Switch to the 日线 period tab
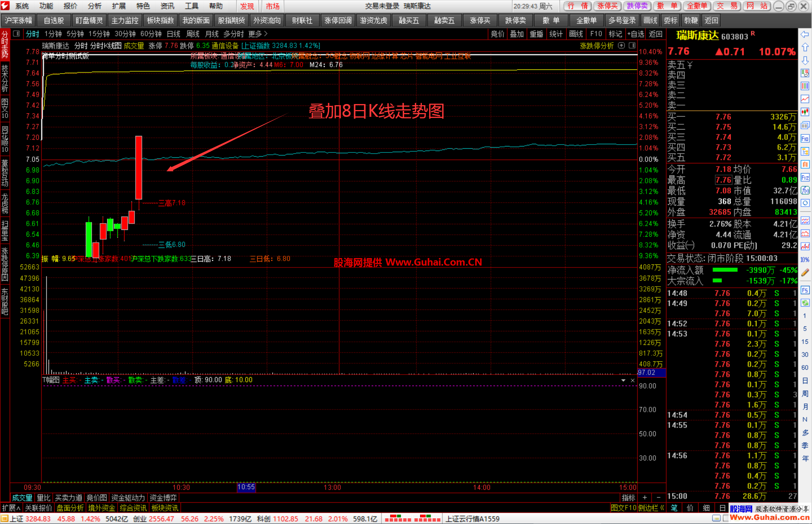The height and width of the screenshot is (524, 812). [x=174, y=34]
